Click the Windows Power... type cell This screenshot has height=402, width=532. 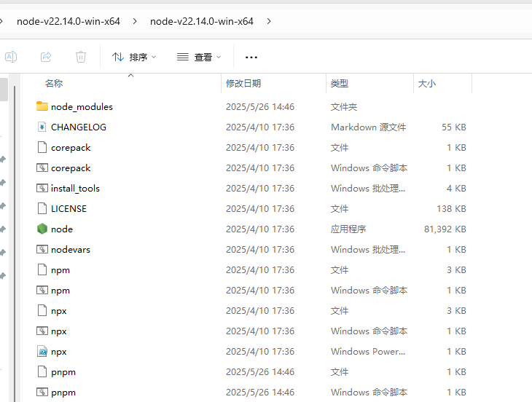[368, 352]
